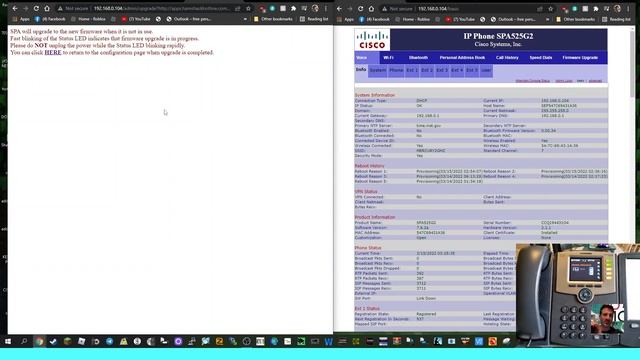Open the Personal Address Book tab

point(462,58)
